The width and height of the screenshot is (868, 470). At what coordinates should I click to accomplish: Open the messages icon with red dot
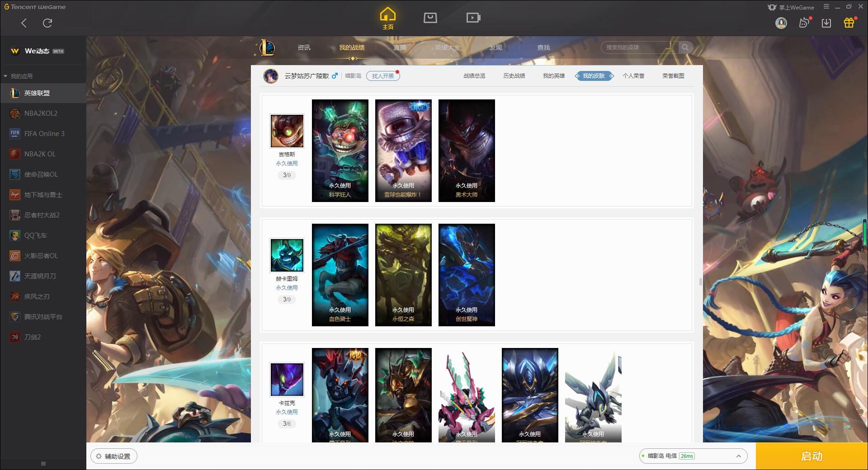pos(805,23)
